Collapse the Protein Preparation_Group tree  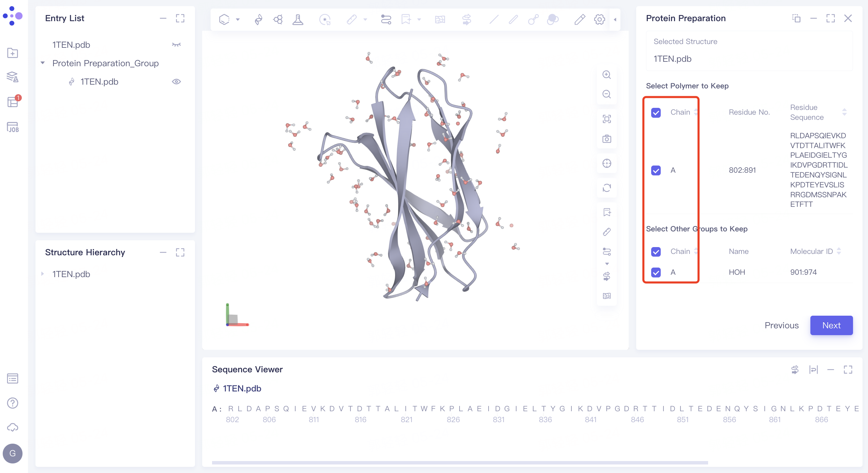[x=43, y=63]
